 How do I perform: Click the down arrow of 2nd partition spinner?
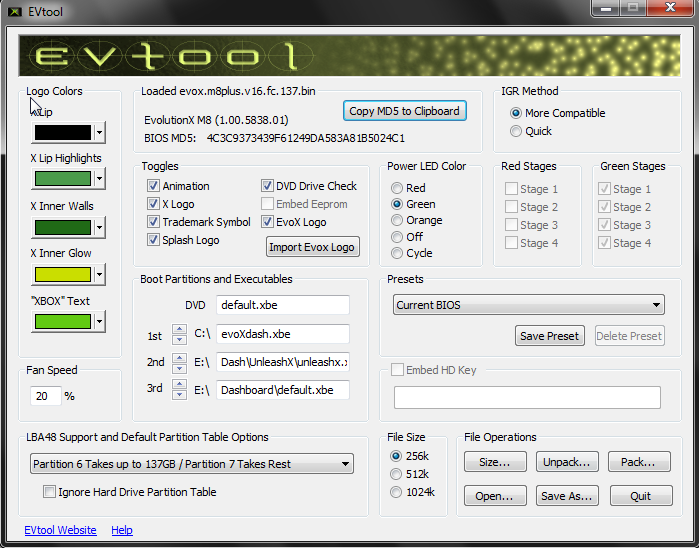[x=179, y=368]
